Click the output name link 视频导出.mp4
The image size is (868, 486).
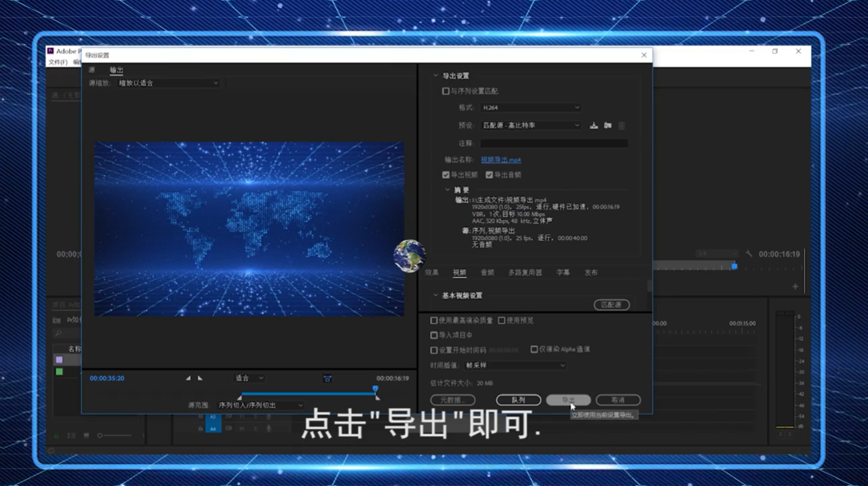[x=501, y=160]
